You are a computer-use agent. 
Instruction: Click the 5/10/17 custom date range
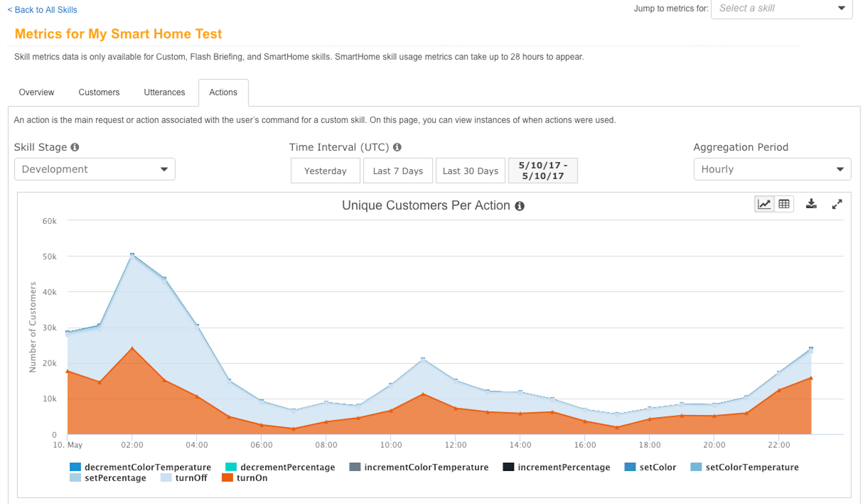click(542, 171)
